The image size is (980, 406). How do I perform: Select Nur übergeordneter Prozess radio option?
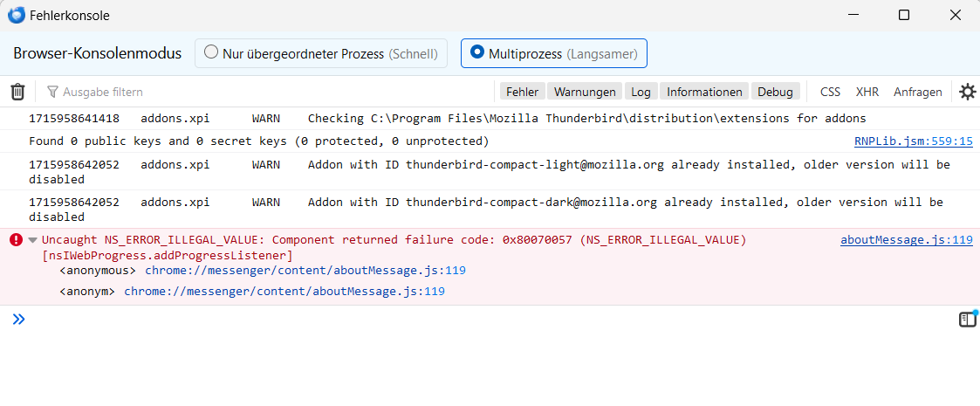tap(211, 52)
